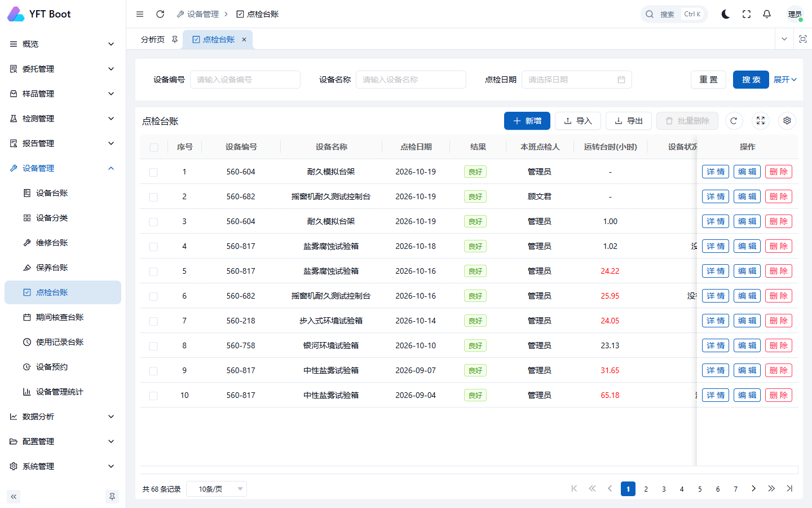Export records with the 导出 button
Viewport: 812px width, 508px height.
pyautogui.click(x=629, y=121)
